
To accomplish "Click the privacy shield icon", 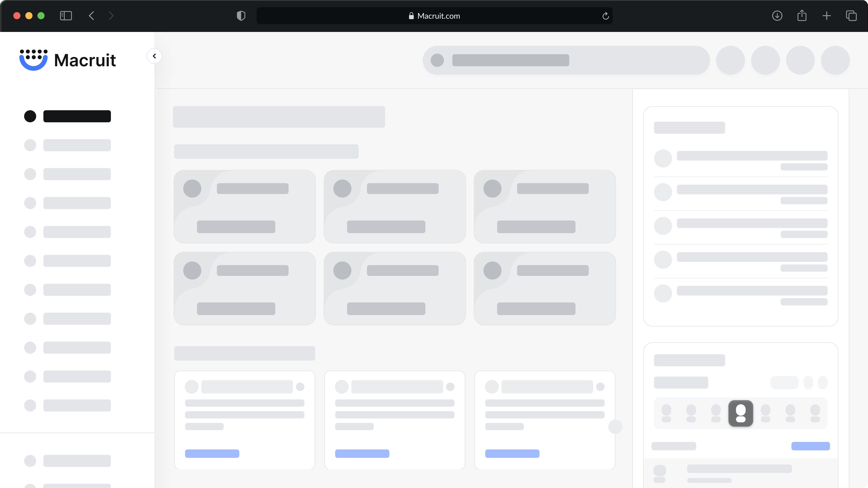I will (241, 16).
